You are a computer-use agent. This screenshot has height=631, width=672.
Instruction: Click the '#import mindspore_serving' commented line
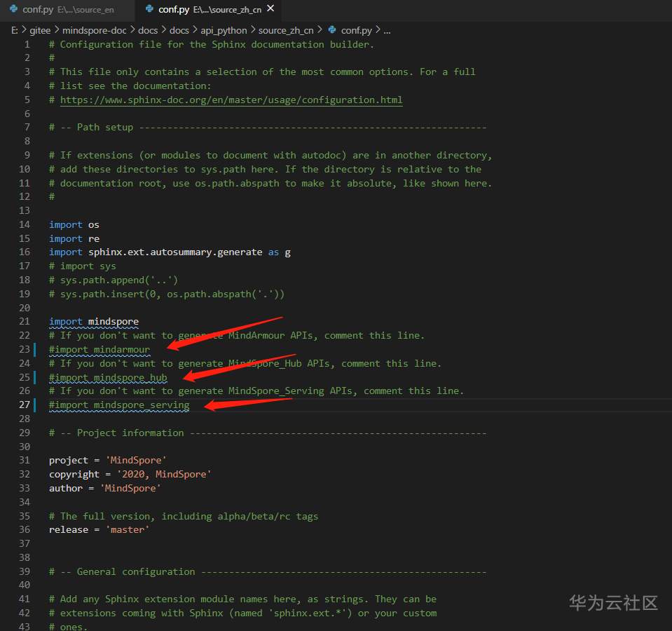click(119, 405)
